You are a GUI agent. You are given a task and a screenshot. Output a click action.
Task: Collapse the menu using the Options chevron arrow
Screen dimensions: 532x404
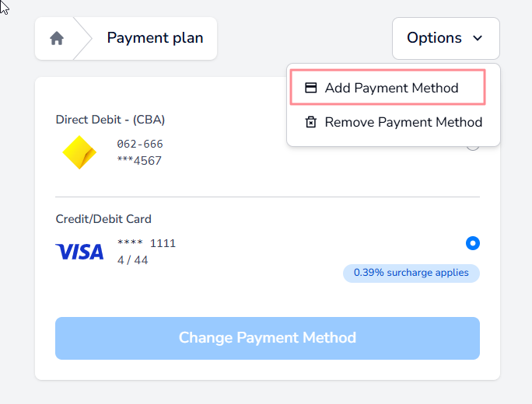coord(478,38)
